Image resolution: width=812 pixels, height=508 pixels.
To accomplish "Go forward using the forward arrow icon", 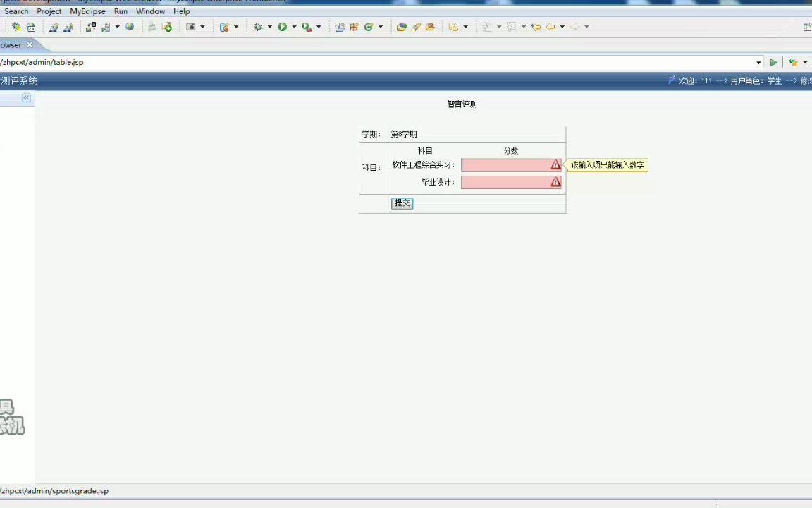I will click(576, 27).
